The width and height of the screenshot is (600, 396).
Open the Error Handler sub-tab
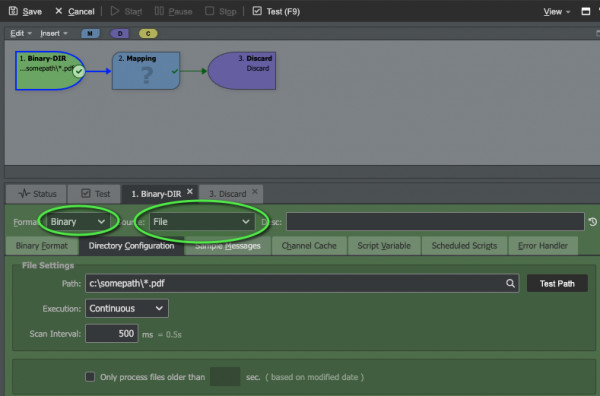[543, 246]
